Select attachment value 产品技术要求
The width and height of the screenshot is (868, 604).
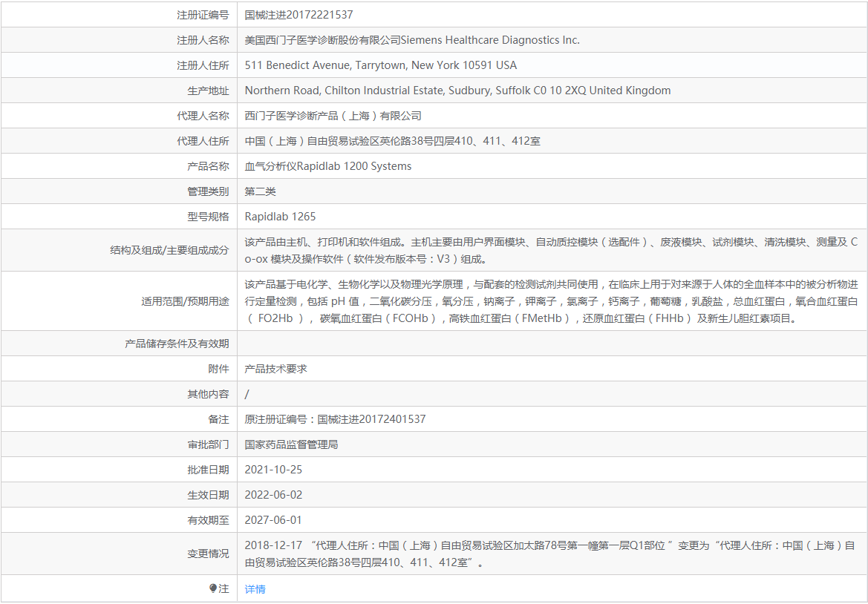click(x=275, y=368)
